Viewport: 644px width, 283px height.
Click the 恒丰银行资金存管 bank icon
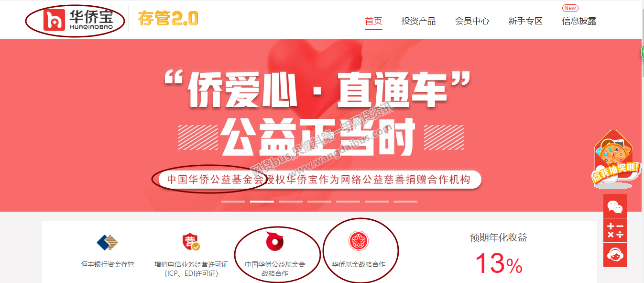pyautogui.click(x=108, y=242)
